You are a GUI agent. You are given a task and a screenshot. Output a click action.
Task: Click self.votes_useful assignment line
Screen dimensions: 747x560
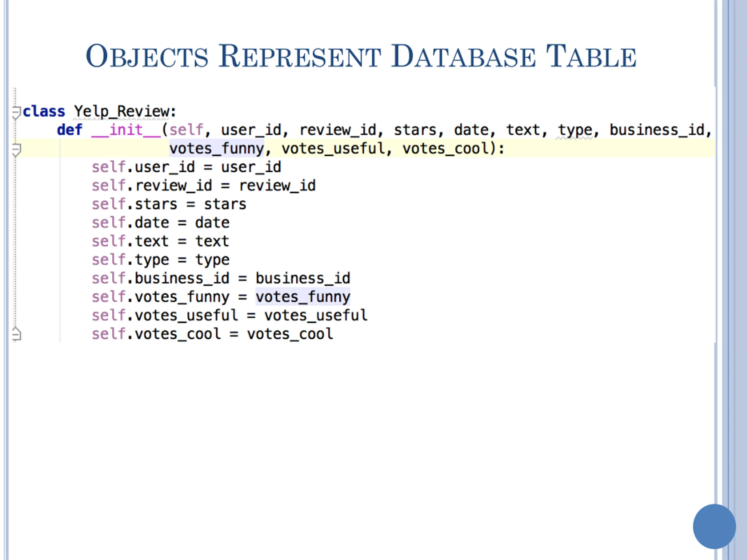click(229, 316)
